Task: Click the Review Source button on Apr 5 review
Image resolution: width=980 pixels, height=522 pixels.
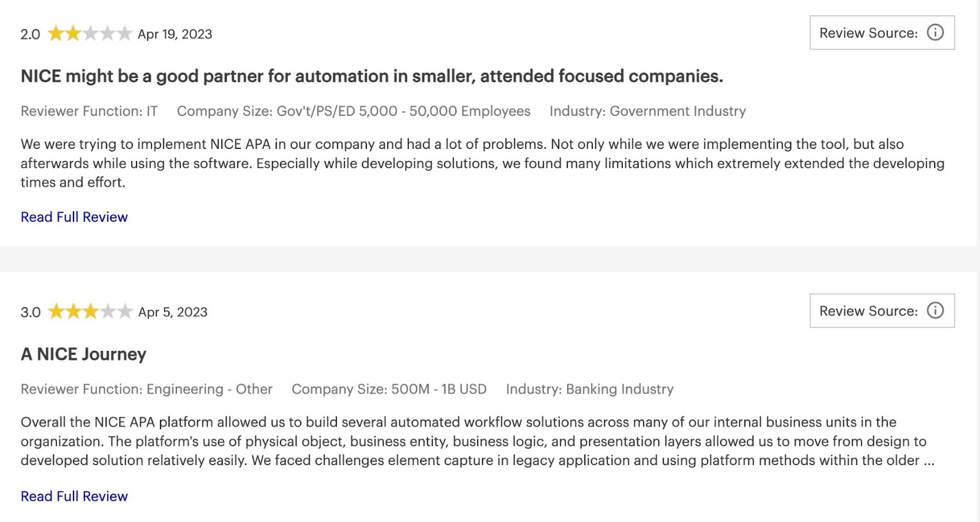Action: pyautogui.click(x=882, y=311)
